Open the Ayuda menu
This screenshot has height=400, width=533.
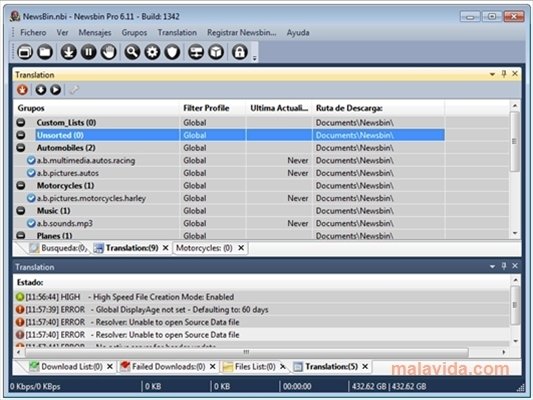pos(298,33)
